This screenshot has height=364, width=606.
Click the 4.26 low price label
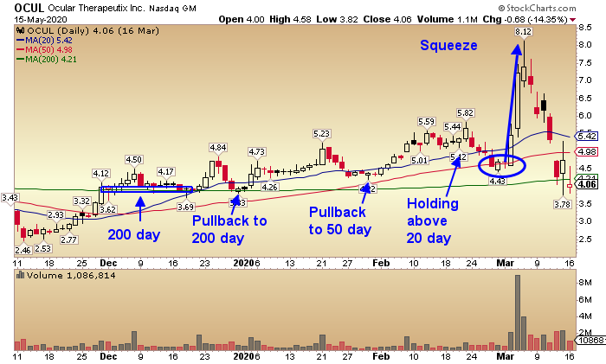(x=270, y=188)
